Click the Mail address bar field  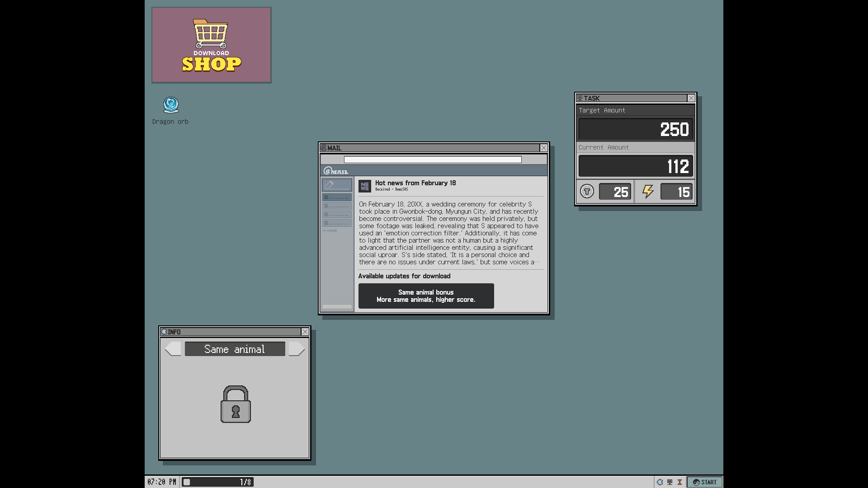point(433,160)
